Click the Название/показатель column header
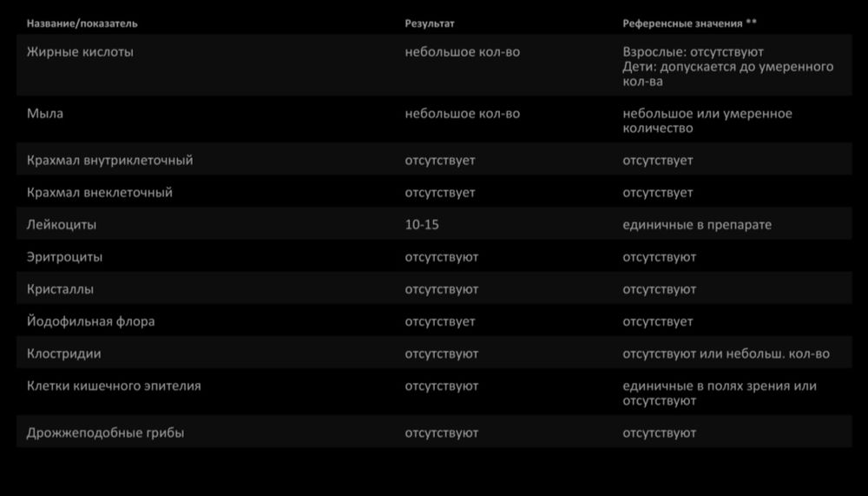This screenshot has width=868, height=496. coord(82,23)
